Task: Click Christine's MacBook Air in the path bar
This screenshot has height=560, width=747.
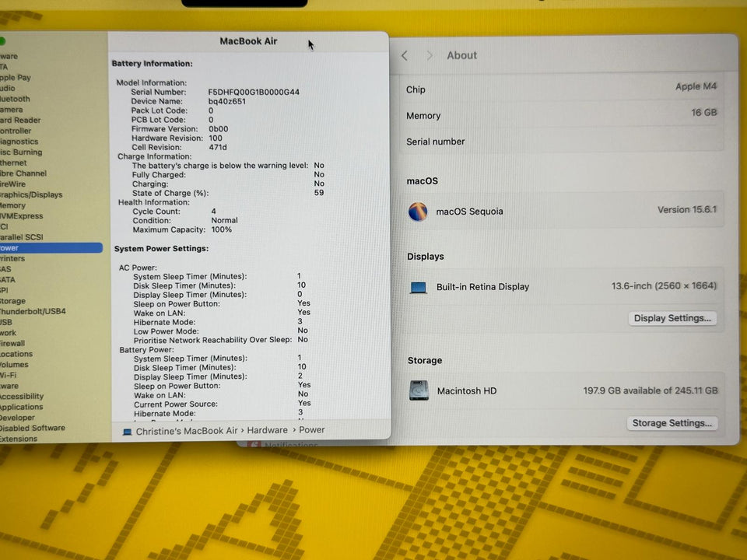Action: point(187,431)
